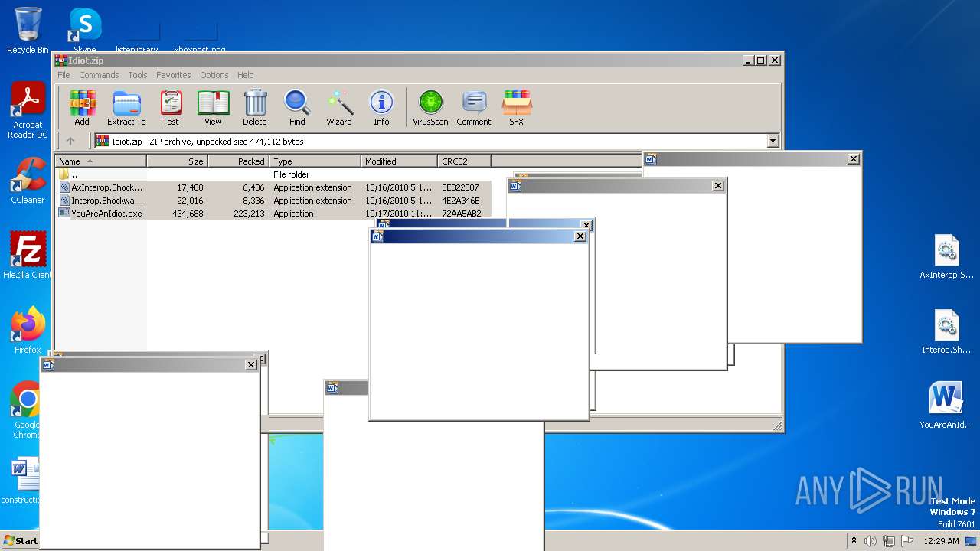The width and height of the screenshot is (980, 551).
Task: Open the Skype desktop shortcut
Action: [x=84, y=29]
